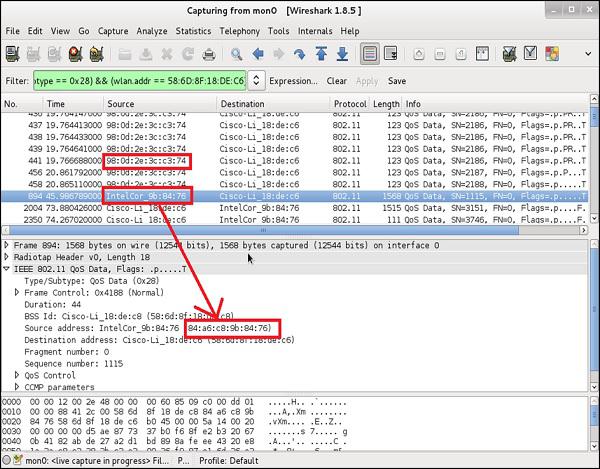
Task: Click the Sequence number: 1115 line
Action: tap(73, 363)
